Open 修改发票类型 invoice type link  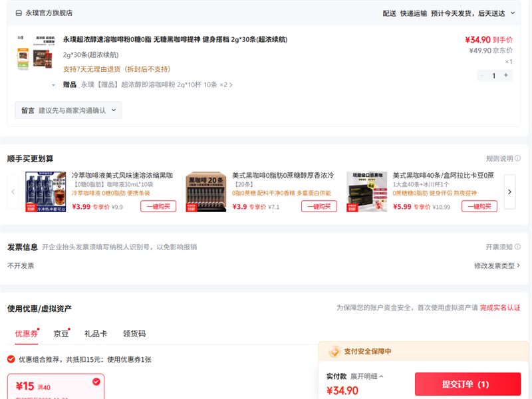(497, 265)
